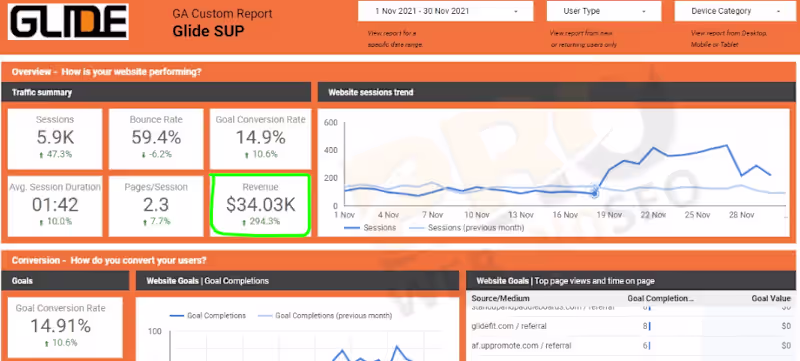The image size is (800, 361).
Task: Click the top Goal Conversion Rate 14.9% card
Action: 260,139
